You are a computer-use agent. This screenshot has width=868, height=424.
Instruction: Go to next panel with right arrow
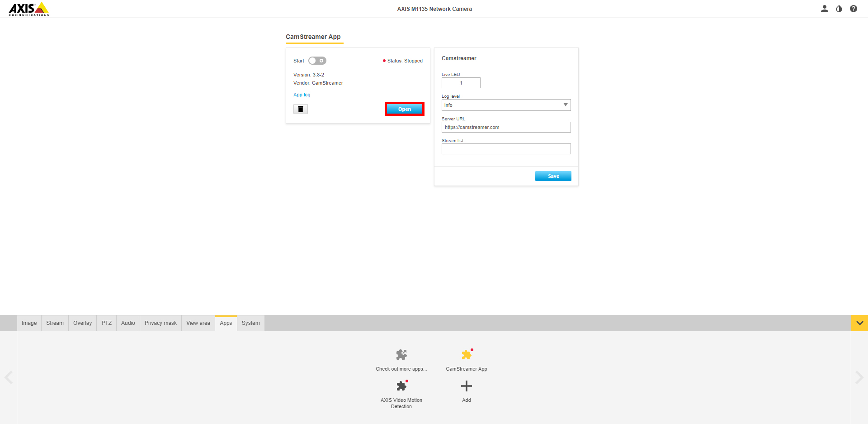coord(859,377)
